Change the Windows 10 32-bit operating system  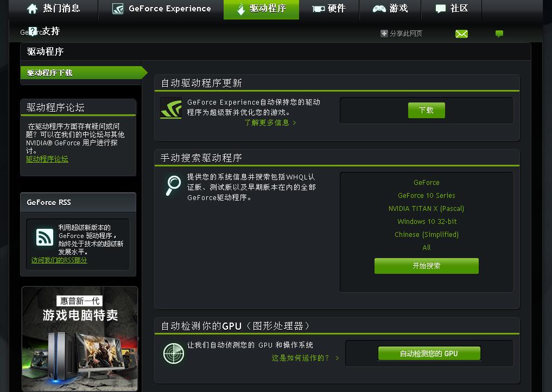pyautogui.click(x=427, y=222)
